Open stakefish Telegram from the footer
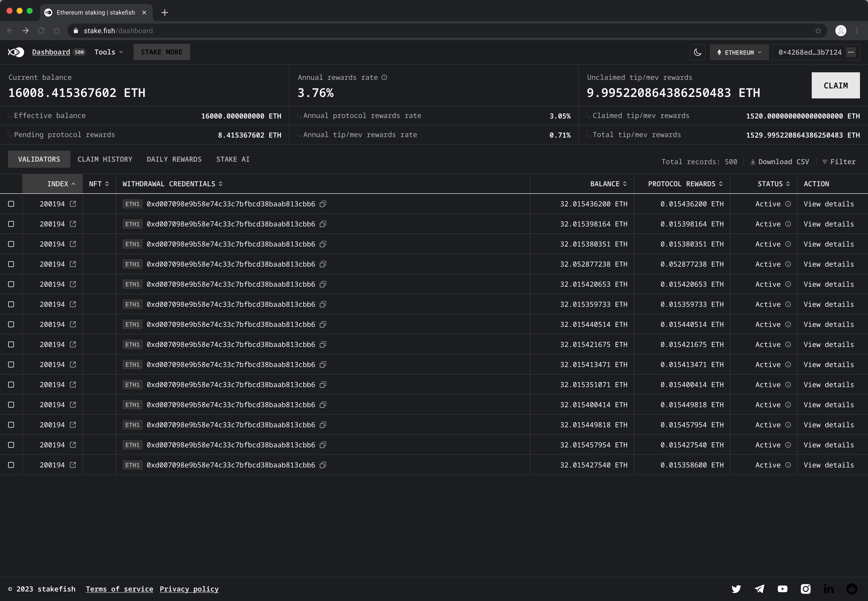This screenshot has height=601, width=868. tap(760, 588)
